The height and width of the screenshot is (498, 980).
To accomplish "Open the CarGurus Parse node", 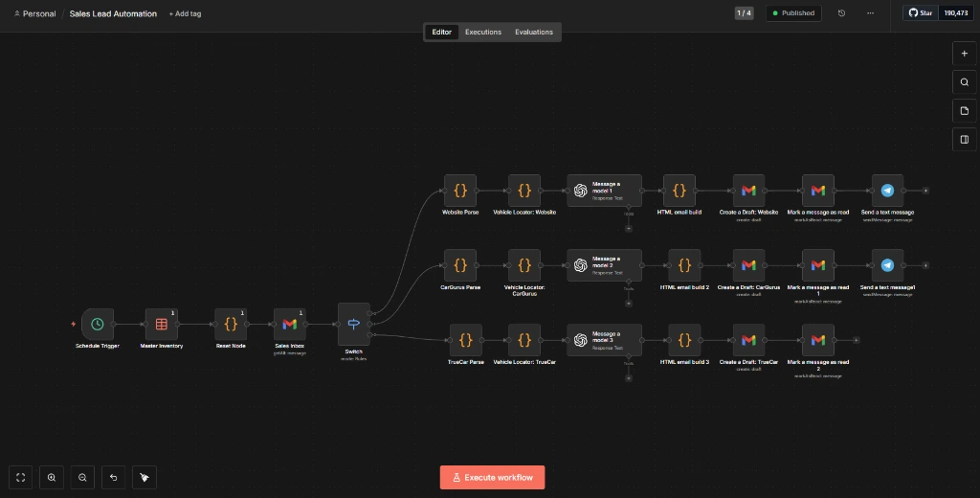I will [460, 265].
